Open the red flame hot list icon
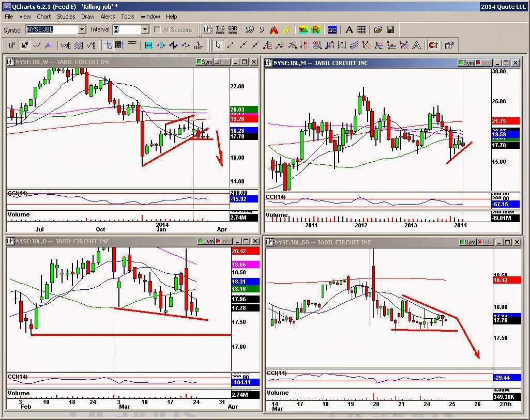 [x=274, y=30]
